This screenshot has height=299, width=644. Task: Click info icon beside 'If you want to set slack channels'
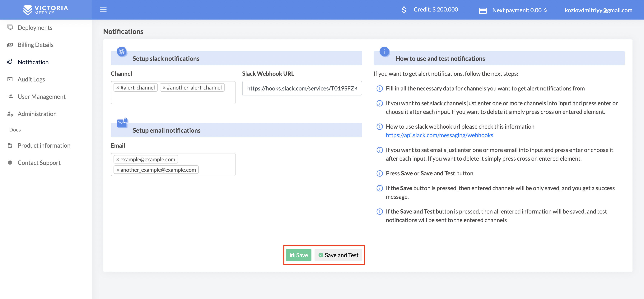pos(380,103)
